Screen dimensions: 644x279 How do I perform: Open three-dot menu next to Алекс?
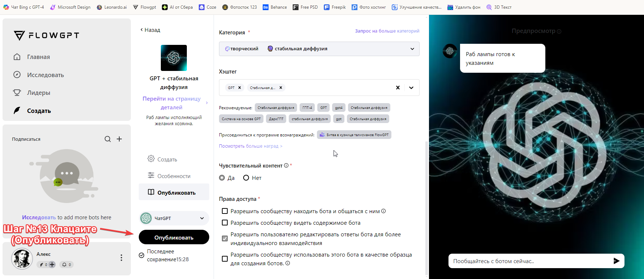[x=121, y=258]
